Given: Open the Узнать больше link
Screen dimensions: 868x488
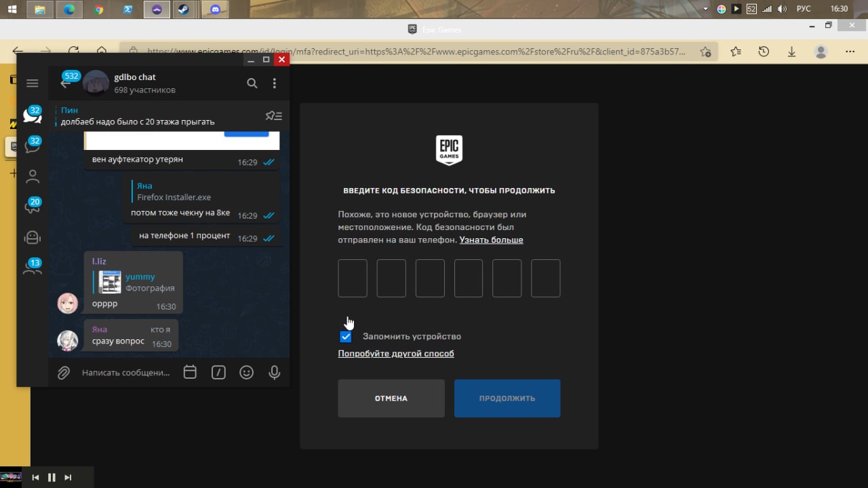Looking at the screenshot, I should tap(491, 240).
